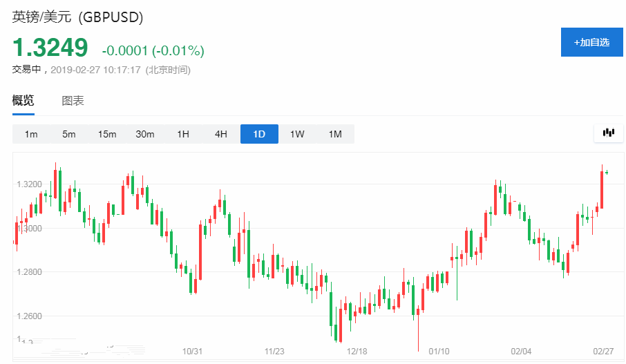Click the 1.3200 price axis label
Viewport: 626px width, 364px height.
[28, 184]
